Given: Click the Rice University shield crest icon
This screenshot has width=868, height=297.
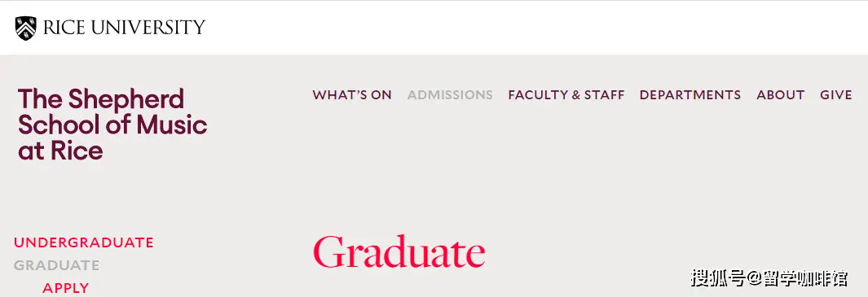Looking at the screenshot, I should 25,28.
